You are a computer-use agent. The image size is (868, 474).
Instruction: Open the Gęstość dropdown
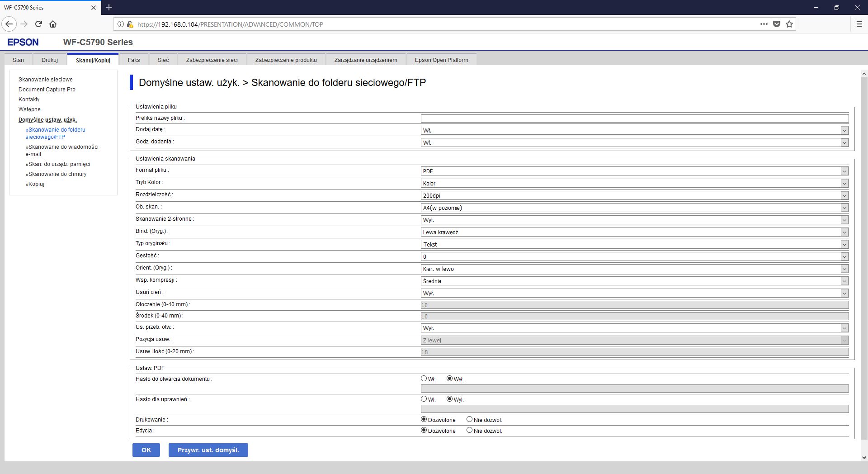[x=635, y=256]
